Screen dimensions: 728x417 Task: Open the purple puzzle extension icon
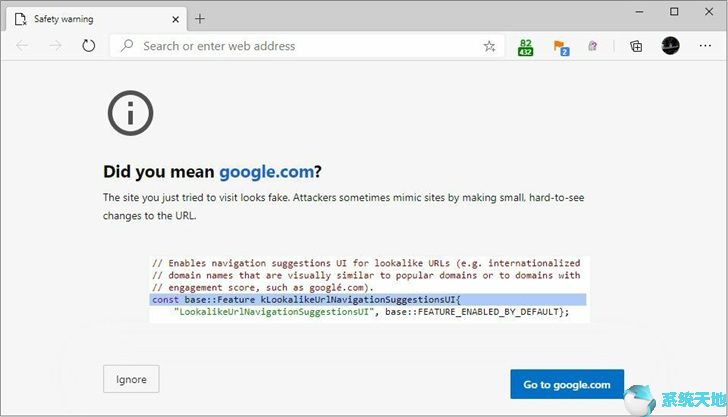click(592, 46)
